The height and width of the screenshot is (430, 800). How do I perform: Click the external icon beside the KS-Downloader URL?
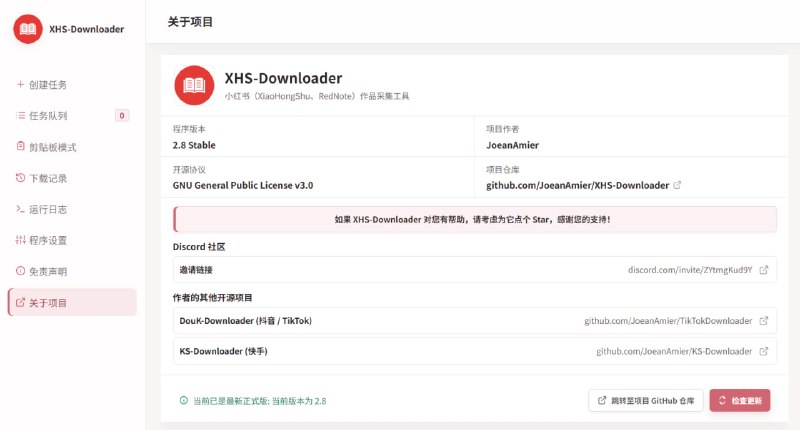point(764,351)
